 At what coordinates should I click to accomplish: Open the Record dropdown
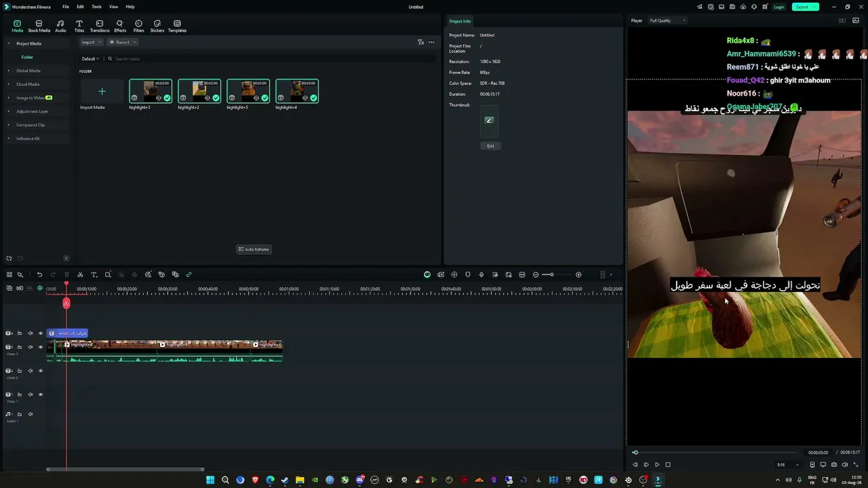[x=123, y=42]
